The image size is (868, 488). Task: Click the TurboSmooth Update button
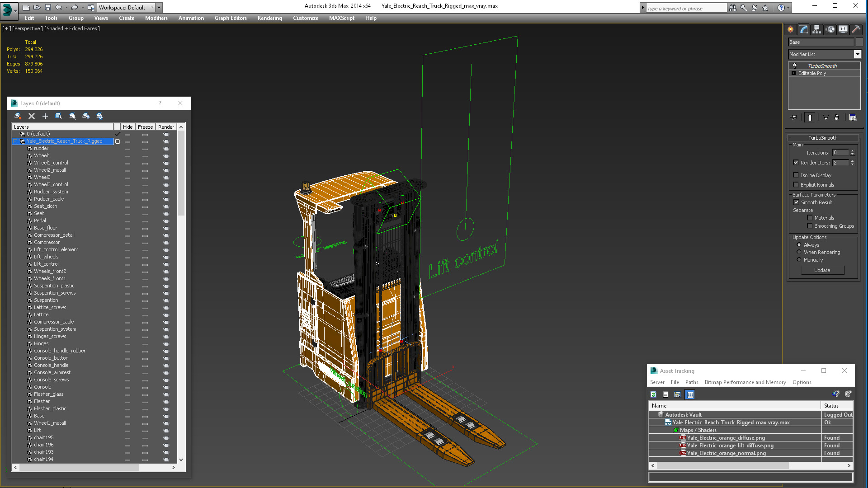tap(822, 270)
